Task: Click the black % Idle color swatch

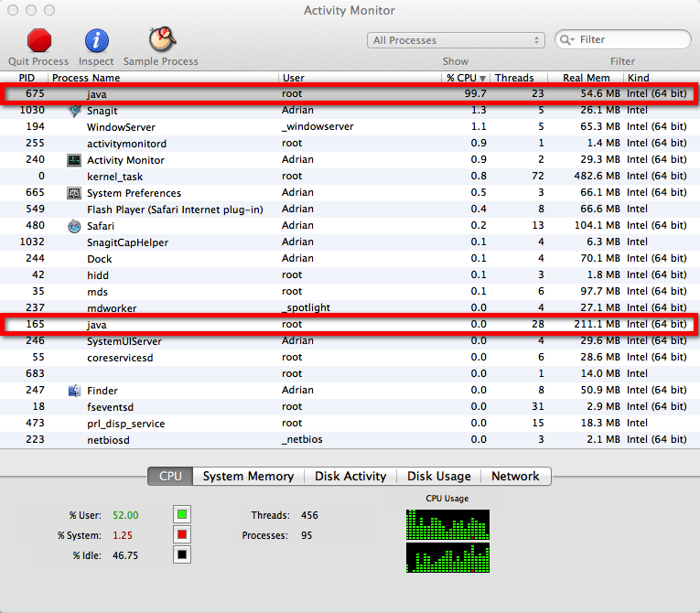Action: point(182,554)
